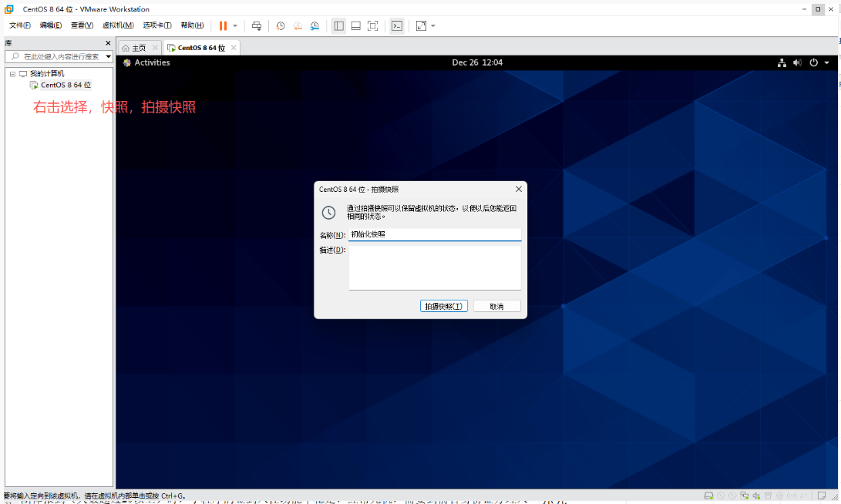Click the printer device icon in the status bar
Image resolution: width=841 pixels, height=504 pixels.
pyautogui.click(x=768, y=496)
